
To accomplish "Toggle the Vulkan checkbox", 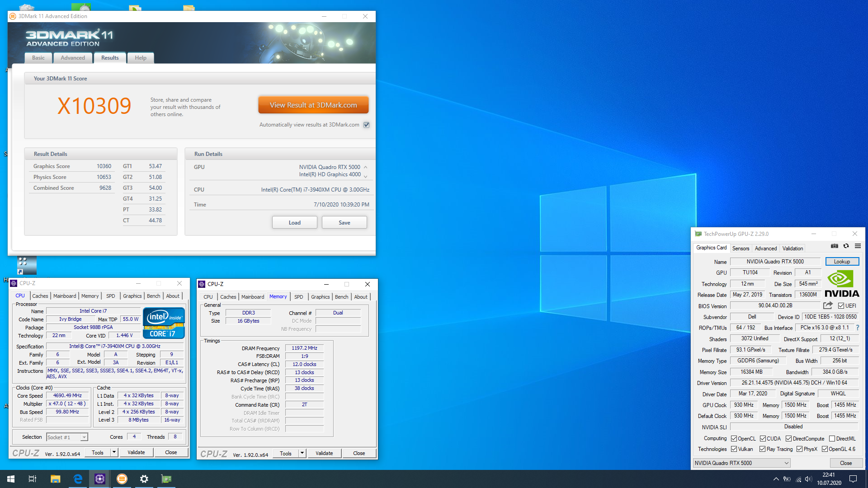I will [x=734, y=449].
